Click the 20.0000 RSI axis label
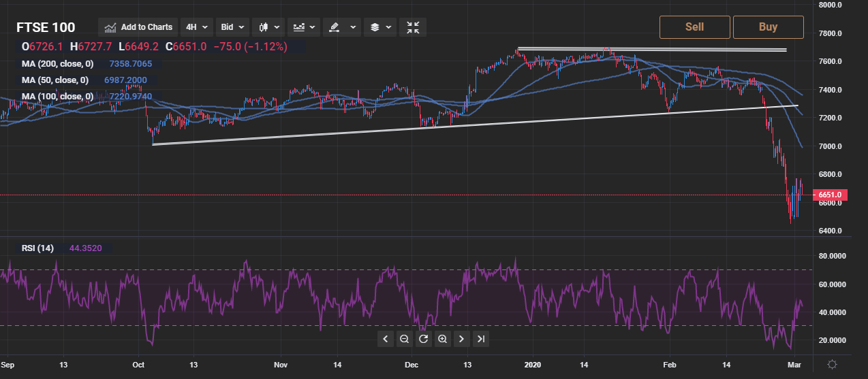Screen dimensions: 868x379 point(831,340)
